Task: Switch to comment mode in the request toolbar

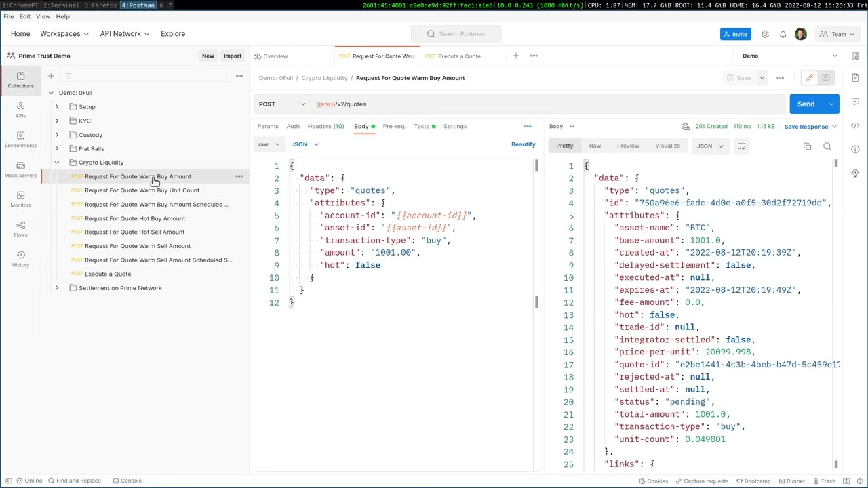Action: (826, 78)
